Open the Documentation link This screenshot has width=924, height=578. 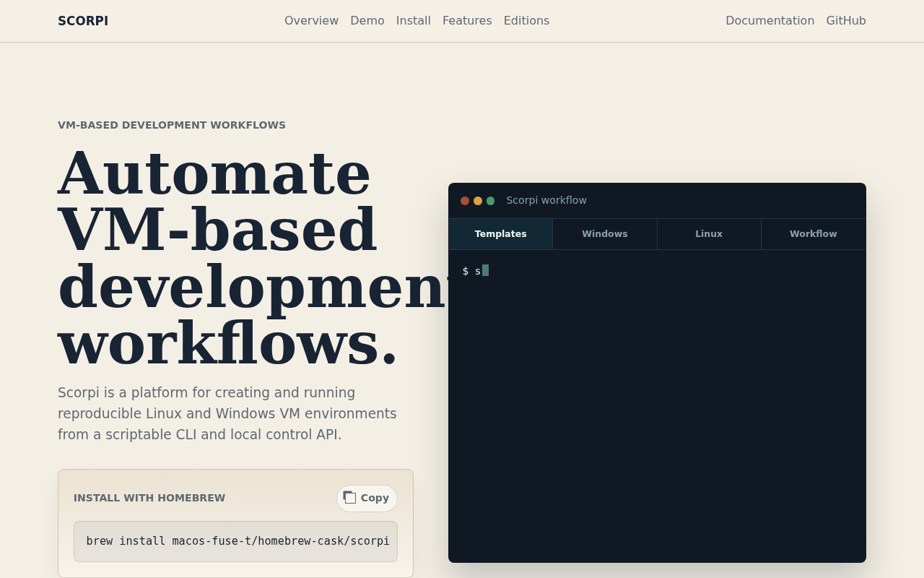pos(770,21)
